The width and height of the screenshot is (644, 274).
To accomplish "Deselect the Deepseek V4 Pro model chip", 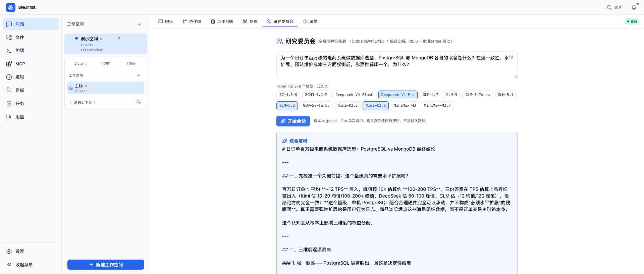I will pos(398,95).
